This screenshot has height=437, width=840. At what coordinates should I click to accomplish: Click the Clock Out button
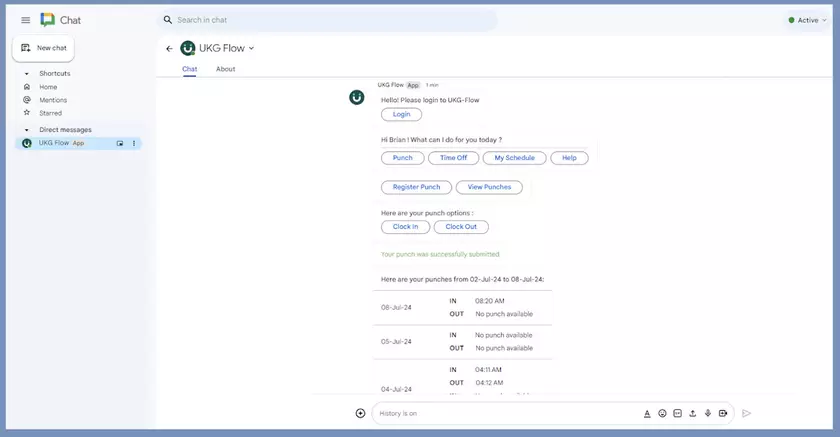pos(461,227)
